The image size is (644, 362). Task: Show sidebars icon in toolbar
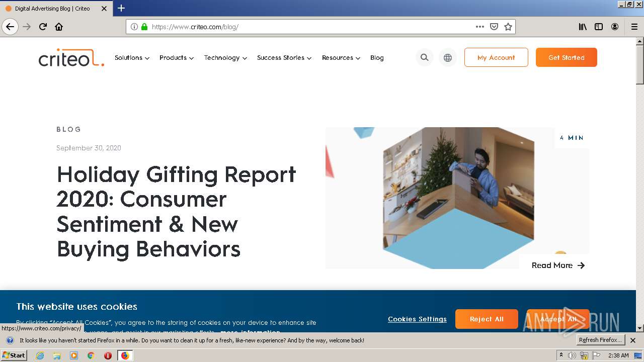click(x=599, y=27)
